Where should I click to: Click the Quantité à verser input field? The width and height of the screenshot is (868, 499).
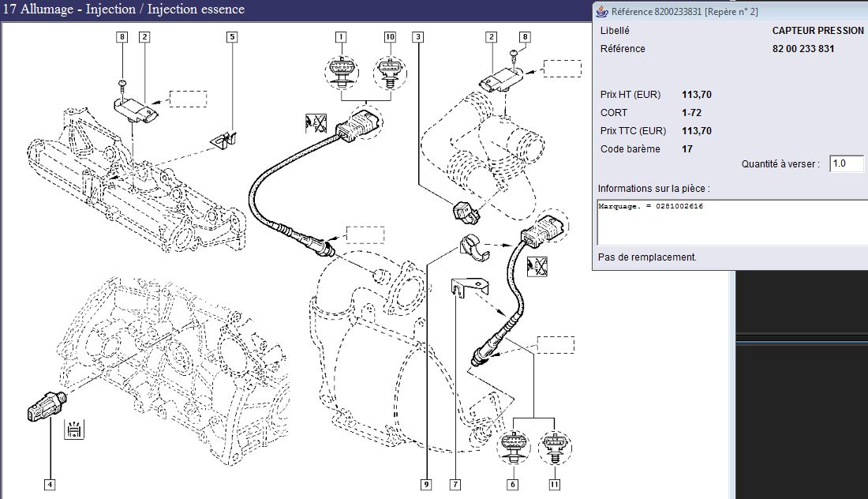pyautogui.click(x=847, y=163)
